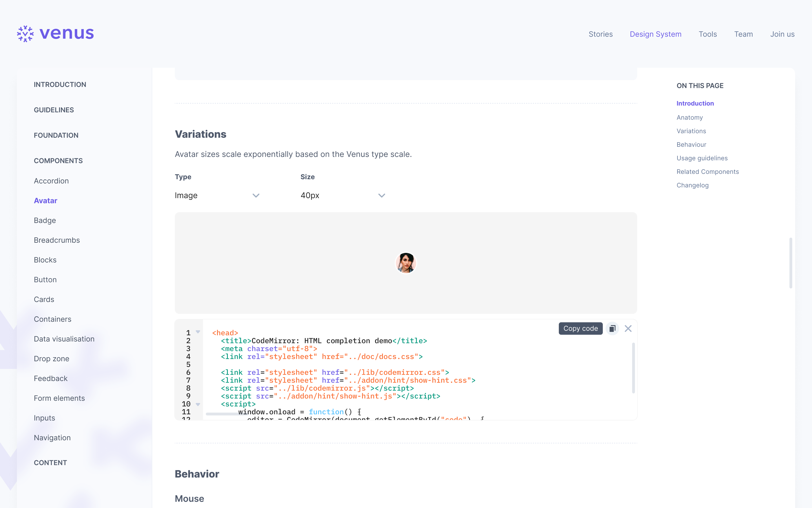Image resolution: width=812 pixels, height=508 pixels.
Task: Click the code editor vertical scrollbar
Action: [x=633, y=368]
